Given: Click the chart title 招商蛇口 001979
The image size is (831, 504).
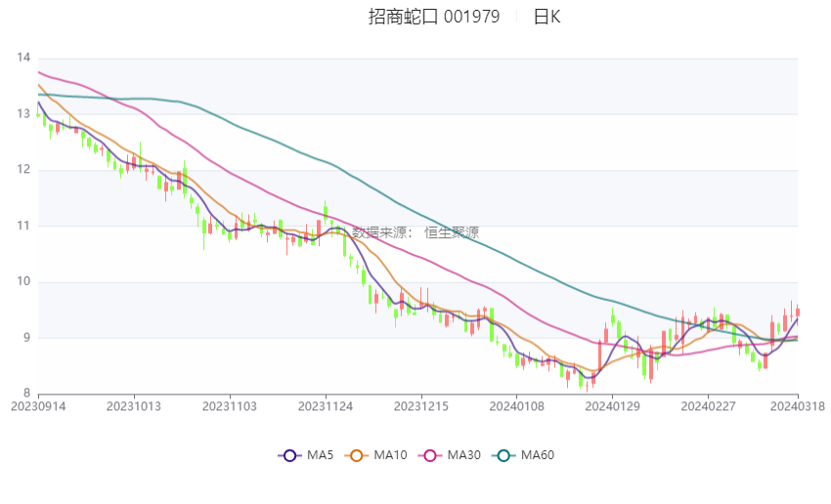Looking at the screenshot, I should [x=434, y=17].
